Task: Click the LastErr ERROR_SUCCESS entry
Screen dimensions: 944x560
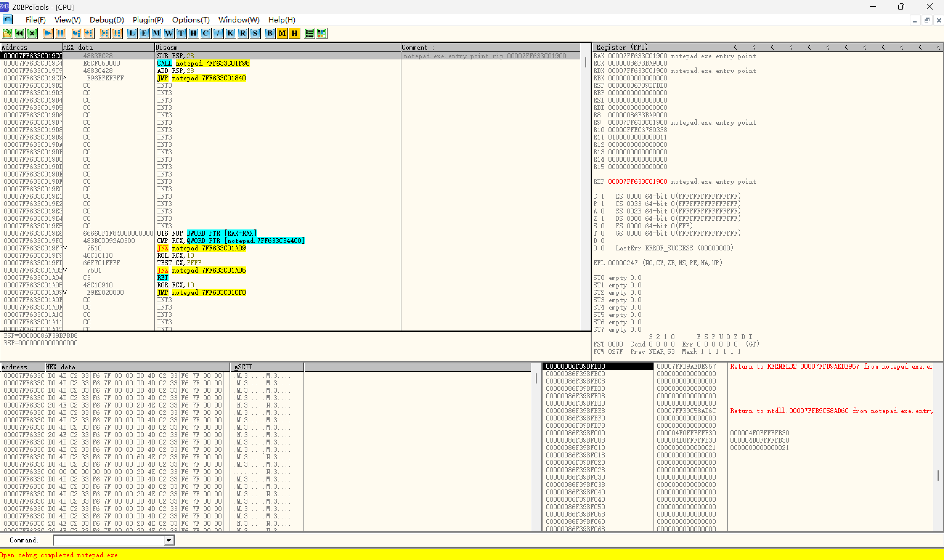Action: pyautogui.click(x=674, y=248)
